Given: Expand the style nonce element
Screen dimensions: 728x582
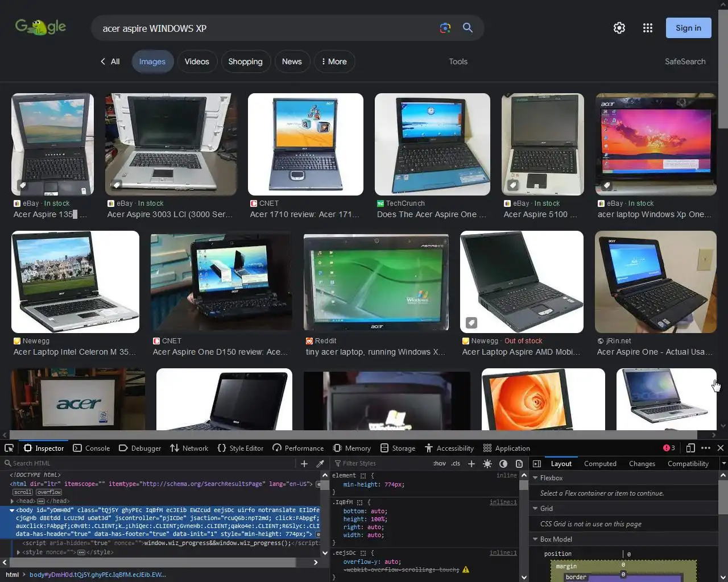Looking at the screenshot, I should click(x=19, y=552).
